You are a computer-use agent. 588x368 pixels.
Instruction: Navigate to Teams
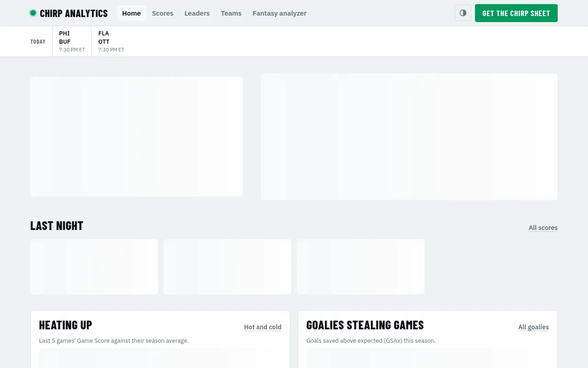[x=231, y=13]
